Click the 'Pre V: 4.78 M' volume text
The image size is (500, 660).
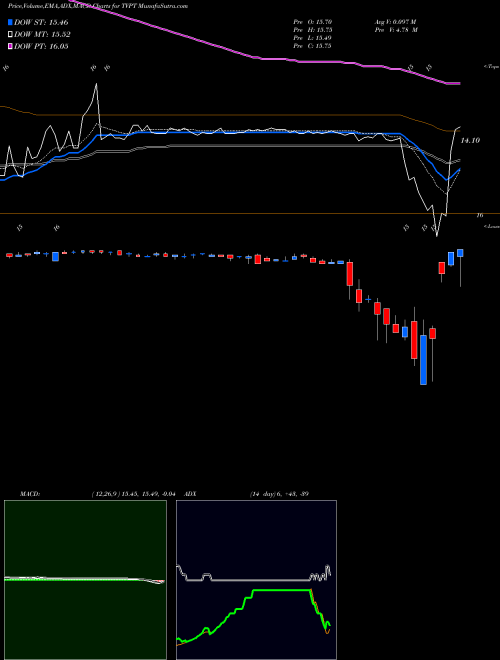395,30
